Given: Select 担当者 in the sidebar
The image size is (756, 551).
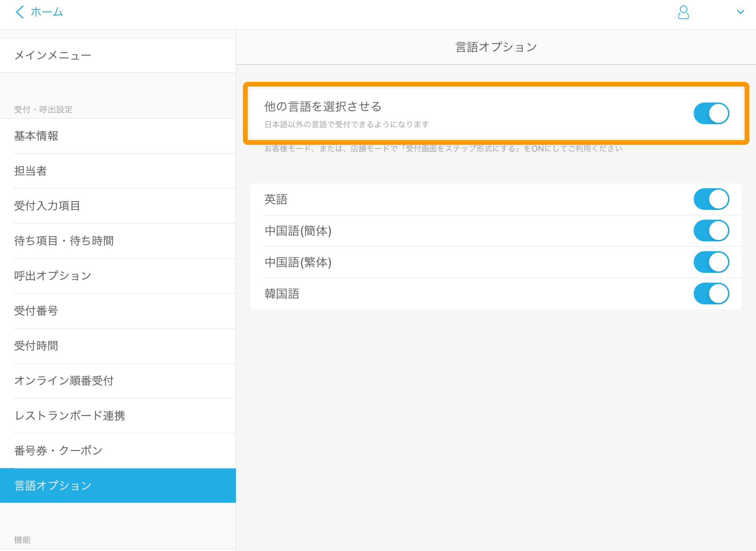Looking at the screenshot, I should coord(118,171).
